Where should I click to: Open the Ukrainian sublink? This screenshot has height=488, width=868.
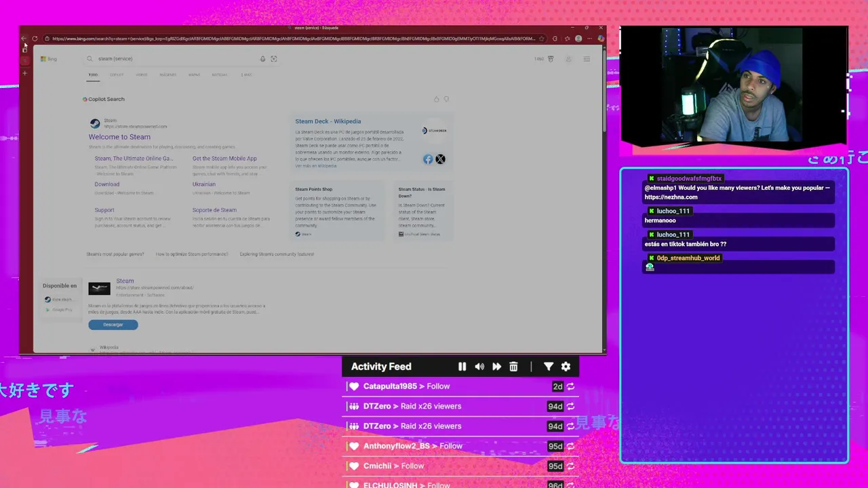pos(204,184)
